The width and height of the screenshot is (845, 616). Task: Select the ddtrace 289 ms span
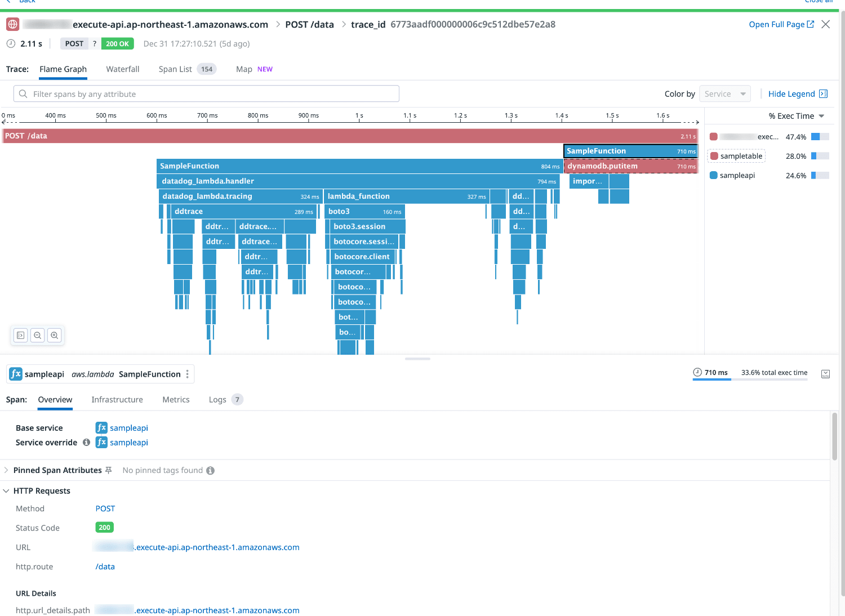pyautogui.click(x=244, y=212)
